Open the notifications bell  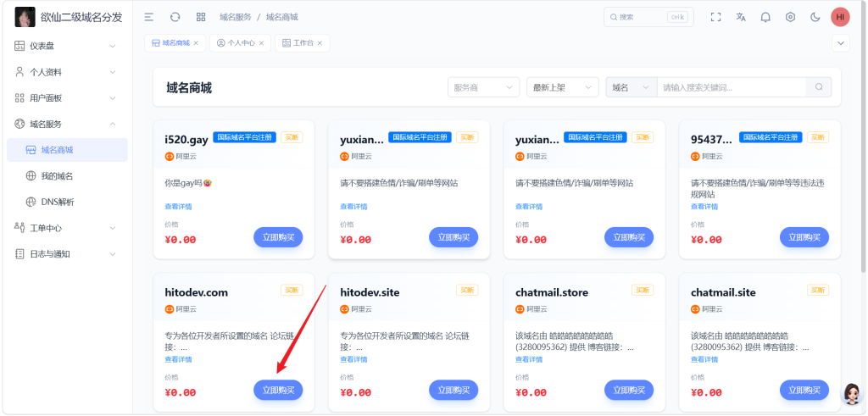(x=765, y=17)
